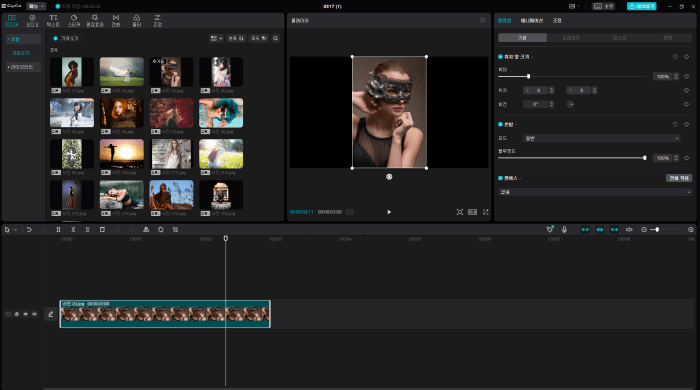Image resolution: width=700 pixels, height=390 pixels.
Task: Toggle main track magnet on timeline toolbar
Action: coord(585,229)
